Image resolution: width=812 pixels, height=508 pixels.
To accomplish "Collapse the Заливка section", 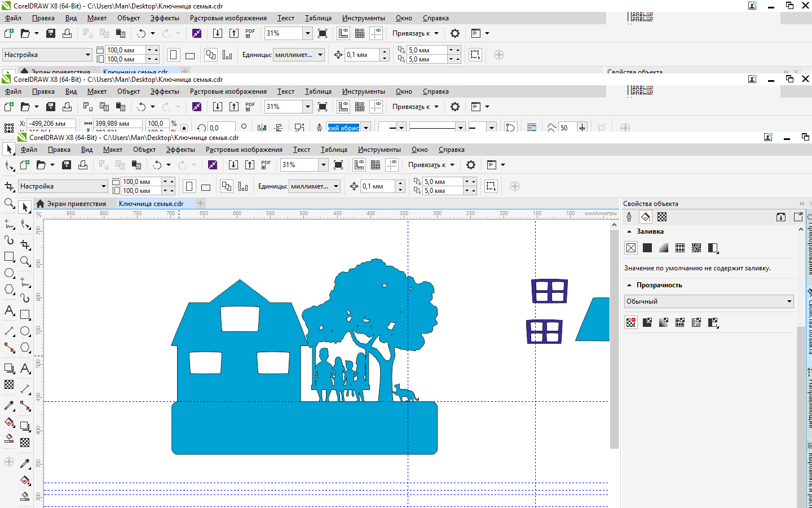I will (629, 231).
